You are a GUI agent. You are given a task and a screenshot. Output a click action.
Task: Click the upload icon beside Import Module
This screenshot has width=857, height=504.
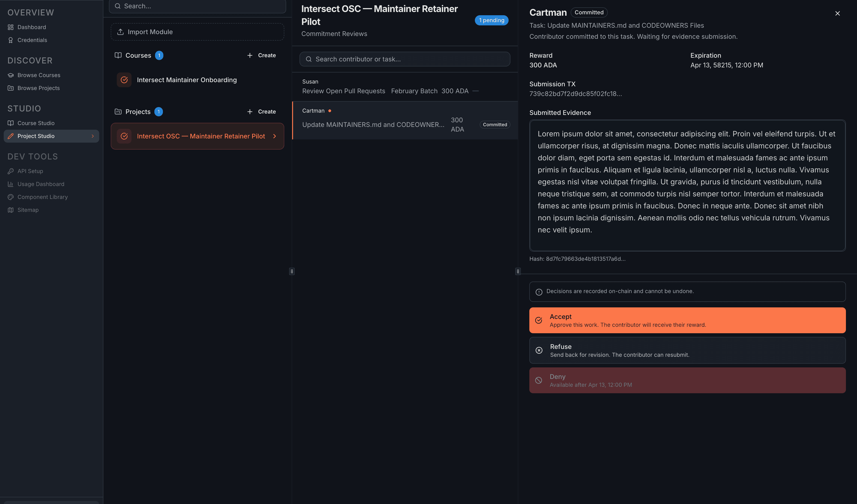click(120, 32)
